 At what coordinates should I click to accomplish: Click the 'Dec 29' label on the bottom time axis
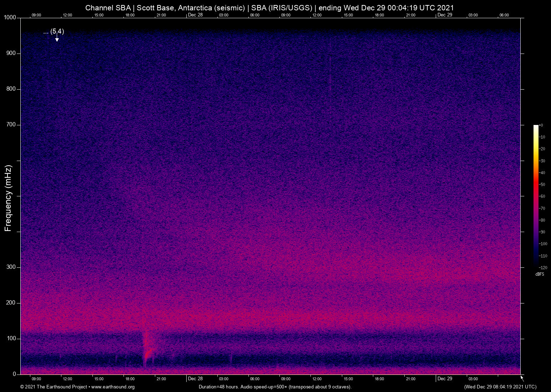pyautogui.click(x=445, y=379)
